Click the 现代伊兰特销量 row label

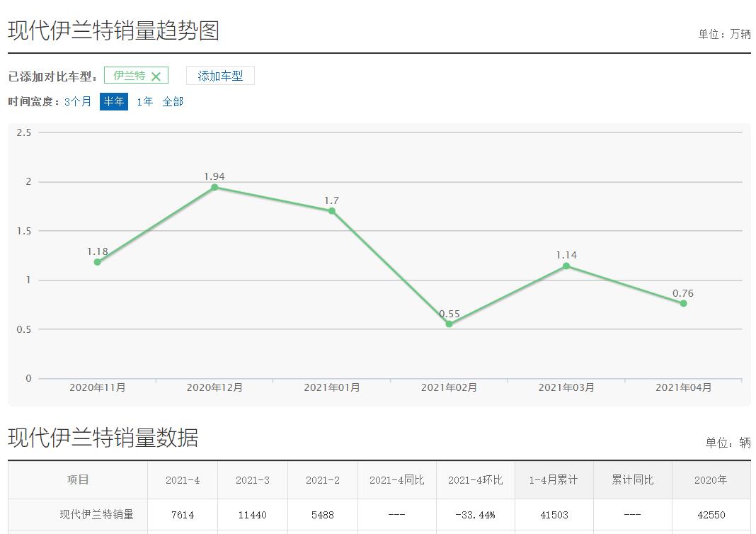point(96,515)
